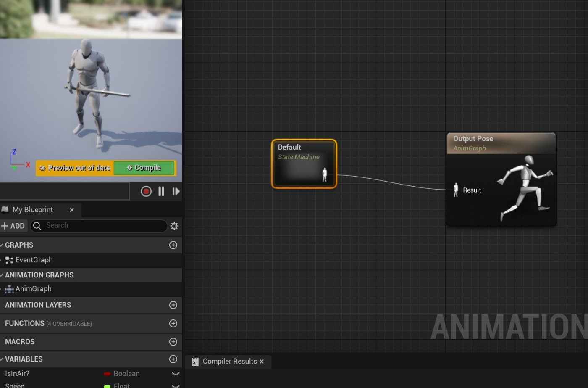Click the Preview out of date warning
Viewport: 588px width, 388px height.
[75, 168]
